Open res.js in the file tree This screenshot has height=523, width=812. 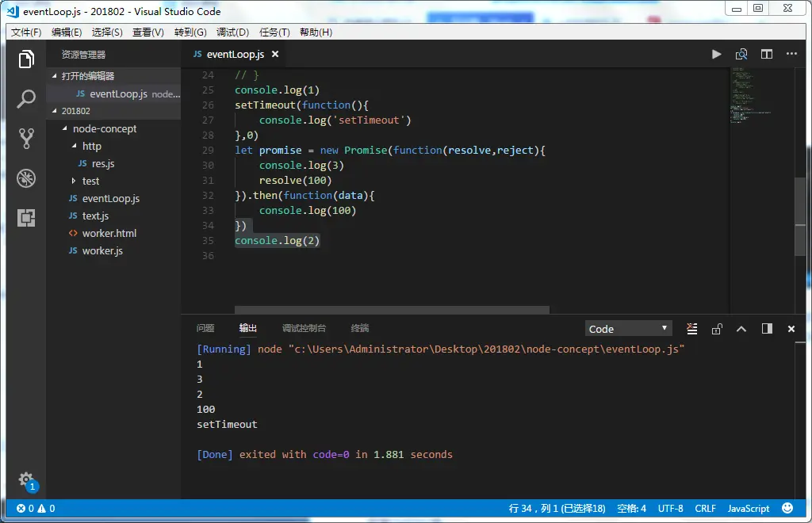pyautogui.click(x=102, y=163)
